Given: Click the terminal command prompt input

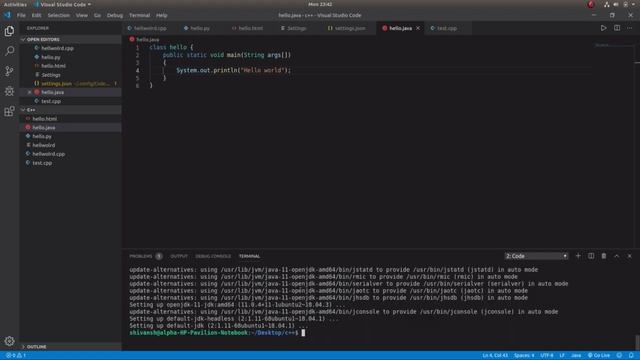Looking at the screenshot, I should tap(303, 333).
